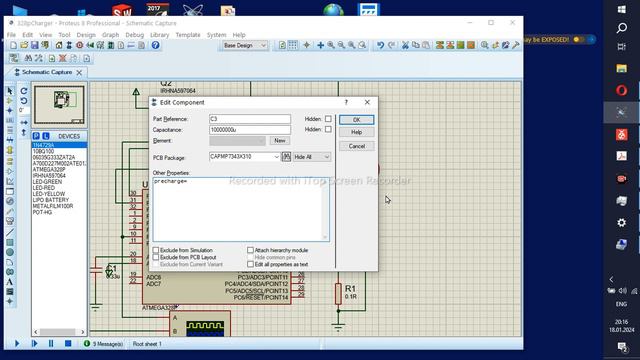Image resolution: width=640 pixels, height=360 pixels.
Task: Click the dialog question-mark help button
Action: click(x=346, y=102)
